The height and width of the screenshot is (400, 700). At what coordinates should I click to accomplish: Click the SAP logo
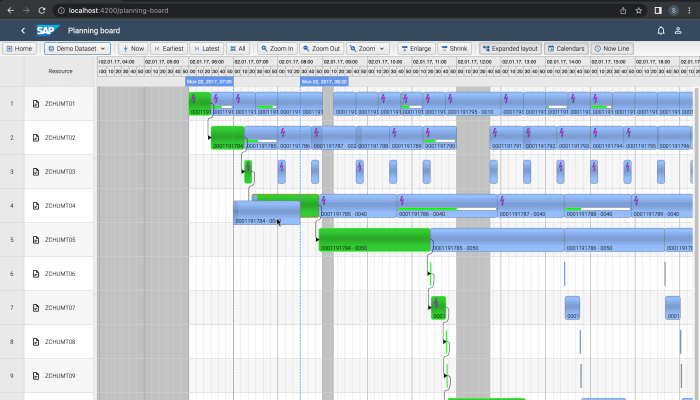pyautogui.click(x=47, y=30)
